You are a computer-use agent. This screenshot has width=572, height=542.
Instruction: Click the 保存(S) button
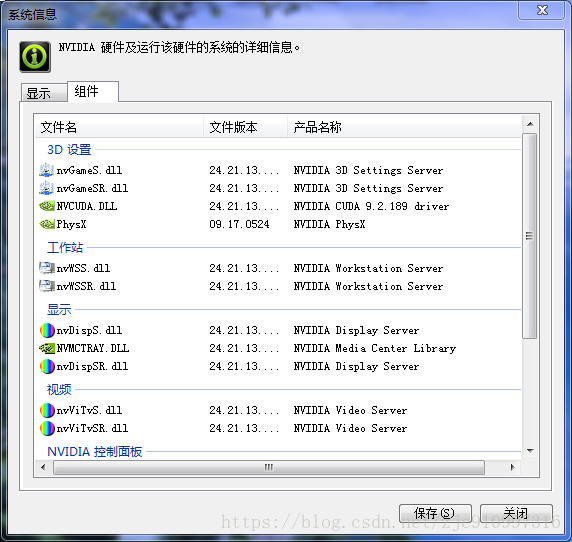(435, 514)
